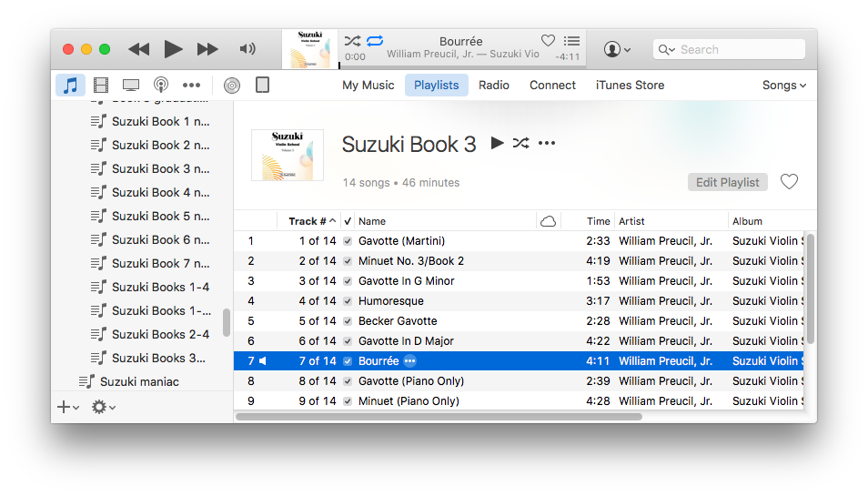This screenshot has height=496, width=868.
Task: Uncheck the Bourrée checkbox
Action: point(348,361)
